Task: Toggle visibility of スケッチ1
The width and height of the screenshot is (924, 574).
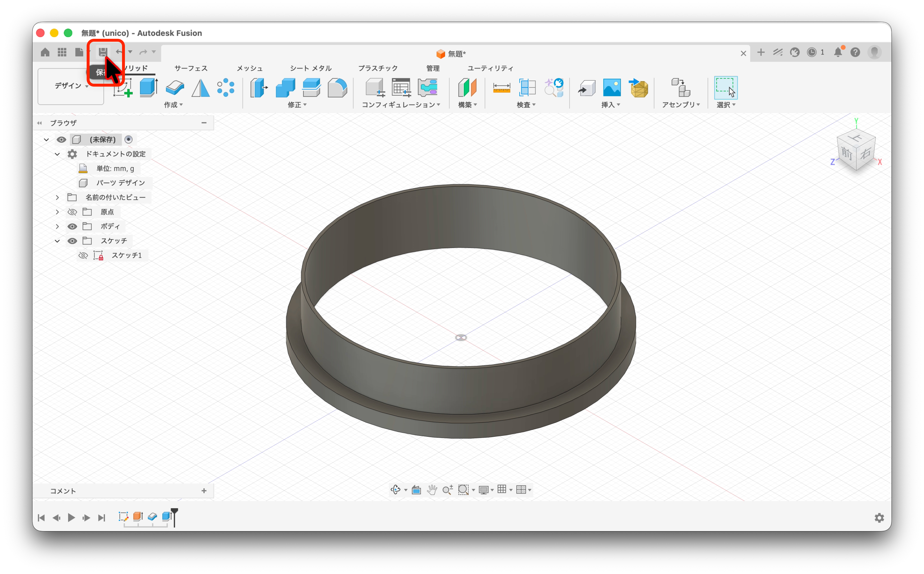Action: coord(83,255)
